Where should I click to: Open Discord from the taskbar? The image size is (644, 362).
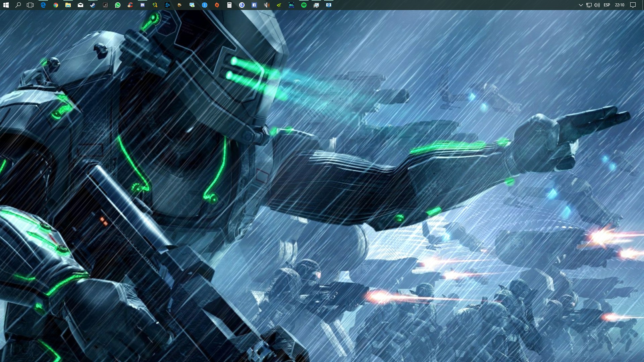pos(143,5)
